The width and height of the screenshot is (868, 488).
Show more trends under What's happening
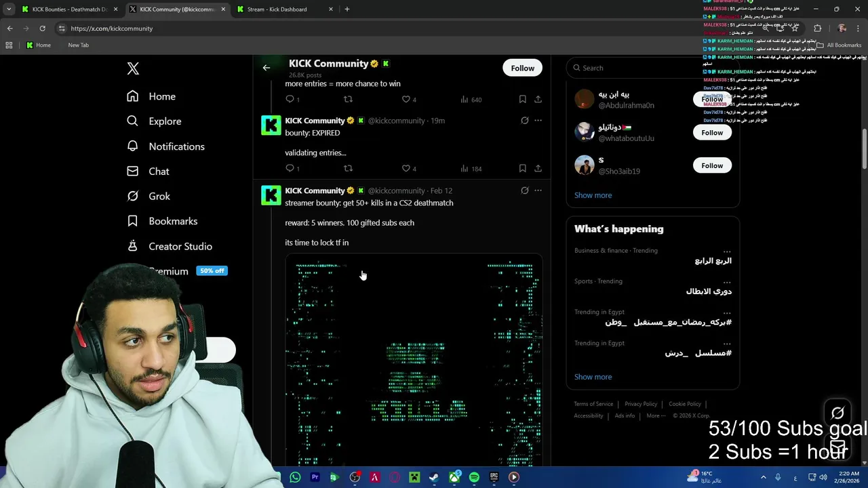coord(593,377)
